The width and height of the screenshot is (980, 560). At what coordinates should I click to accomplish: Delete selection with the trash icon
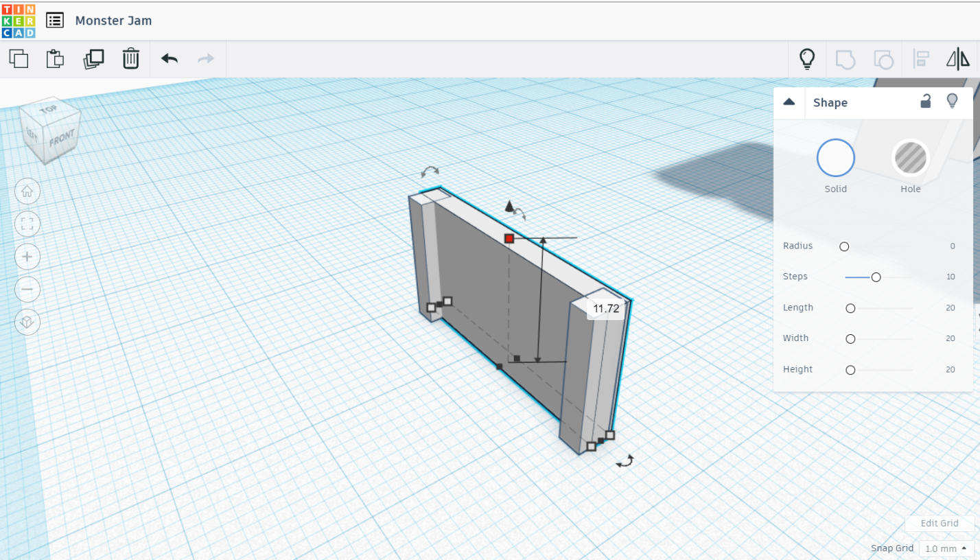point(130,59)
